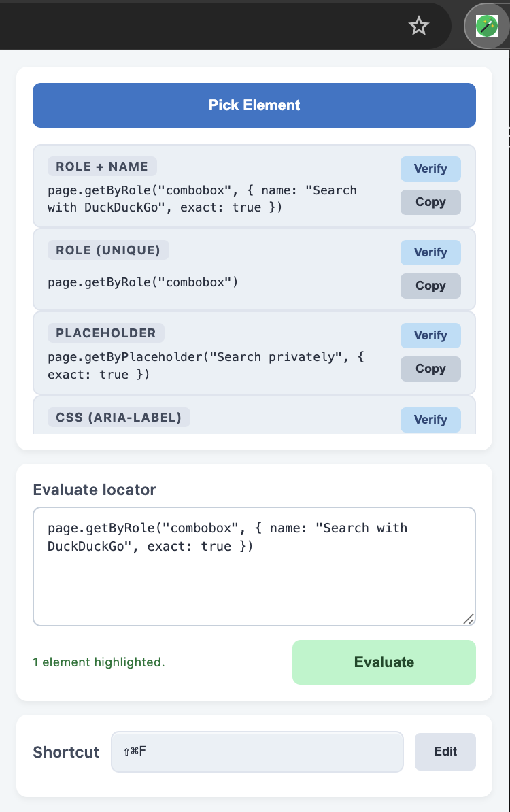This screenshot has width=510, height=812.
Task: Click the getByRole "Search with DuckDuckGo" code in the ROLE + NAME card
Action: (x=203, y=199)
